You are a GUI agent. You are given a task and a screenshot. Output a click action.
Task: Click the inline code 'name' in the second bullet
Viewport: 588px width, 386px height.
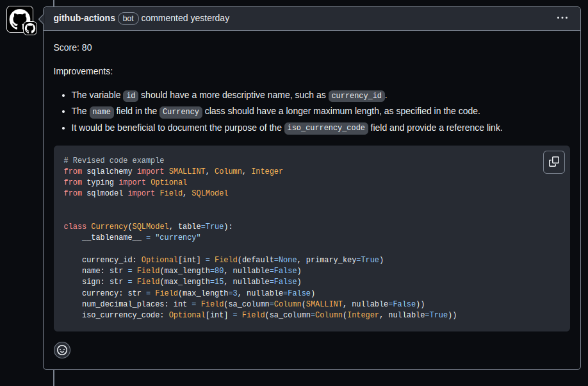[x=101, y=112]
